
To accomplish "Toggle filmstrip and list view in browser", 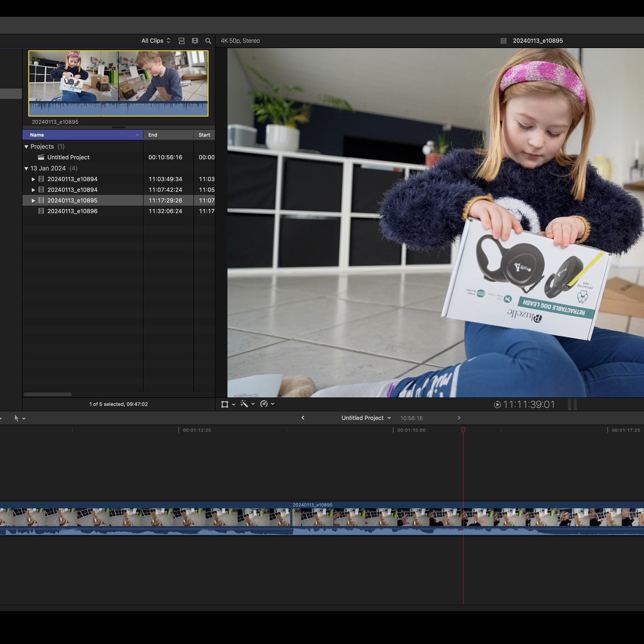I will click(182, 41).
